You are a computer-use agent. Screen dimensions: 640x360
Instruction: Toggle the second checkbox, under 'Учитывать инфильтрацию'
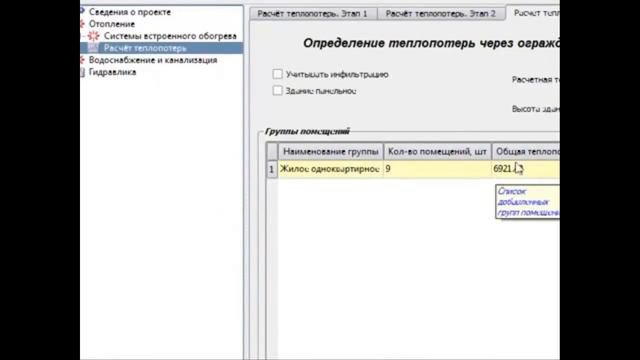click(278, 90)
